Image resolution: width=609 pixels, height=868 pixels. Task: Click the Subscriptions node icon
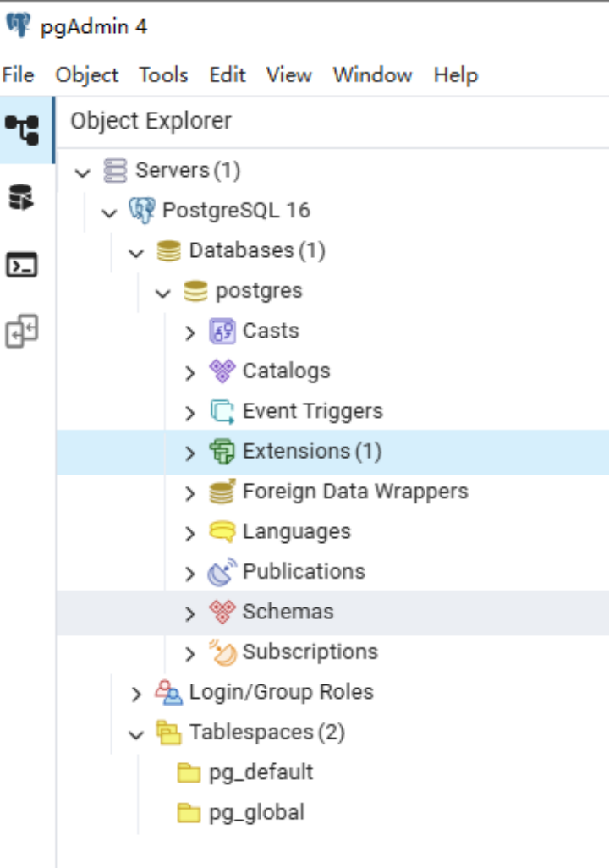pyautogui.click(x=222, y=652)
